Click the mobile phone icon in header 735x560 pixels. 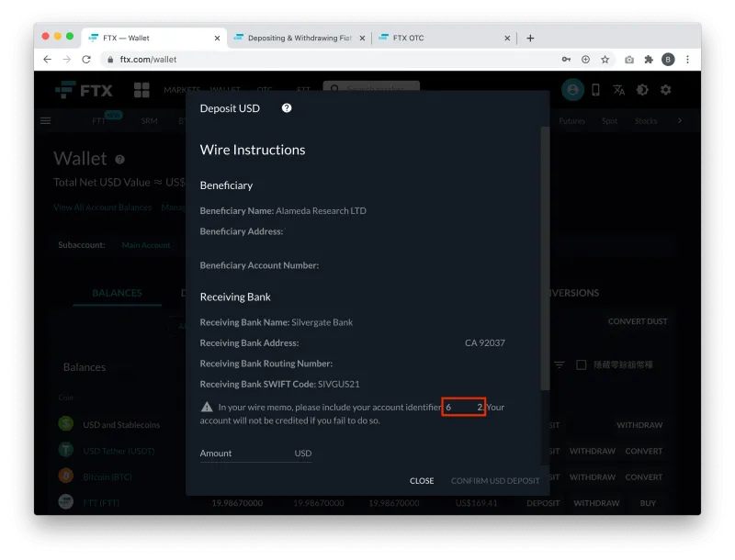pyautogui.click(x=595, y=90)
